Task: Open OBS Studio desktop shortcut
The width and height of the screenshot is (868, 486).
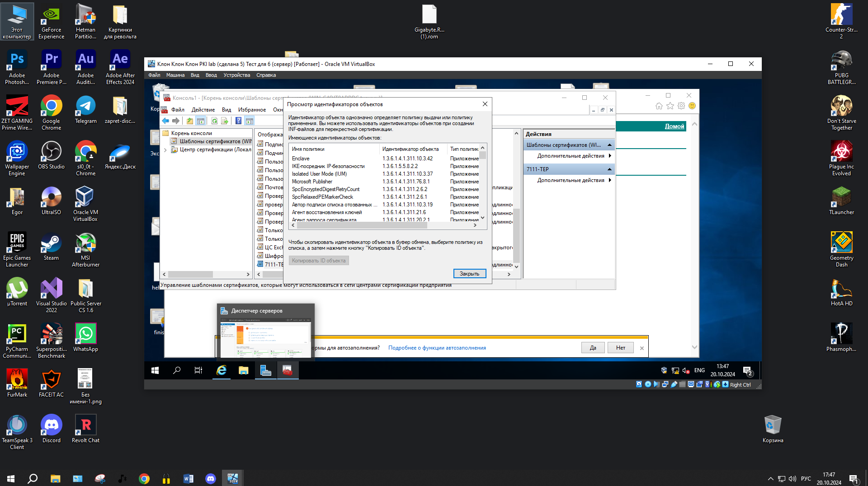Action: (x=51, y=155)
